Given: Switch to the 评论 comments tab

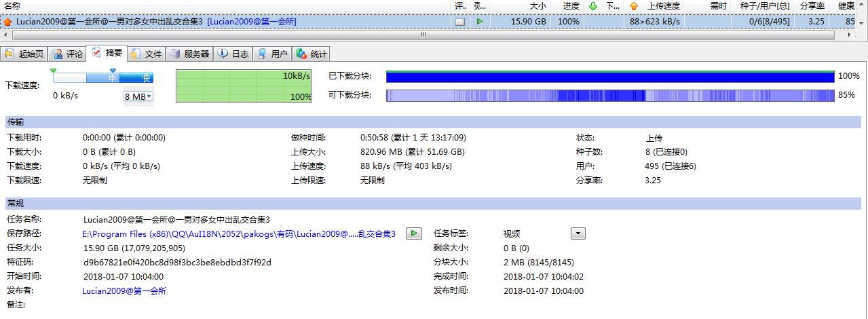Looking at the screenshot, I should tap(68, 54).
